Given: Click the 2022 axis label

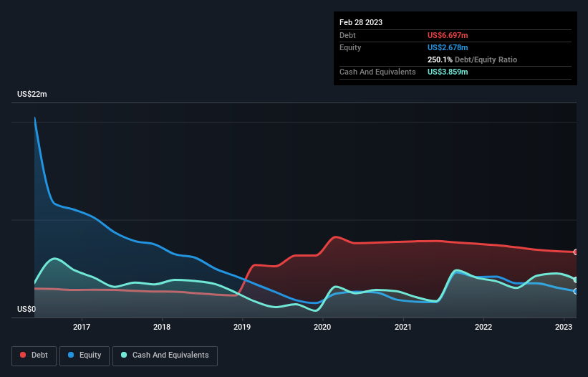Looking at the screenshot, I should click(483, 327).
